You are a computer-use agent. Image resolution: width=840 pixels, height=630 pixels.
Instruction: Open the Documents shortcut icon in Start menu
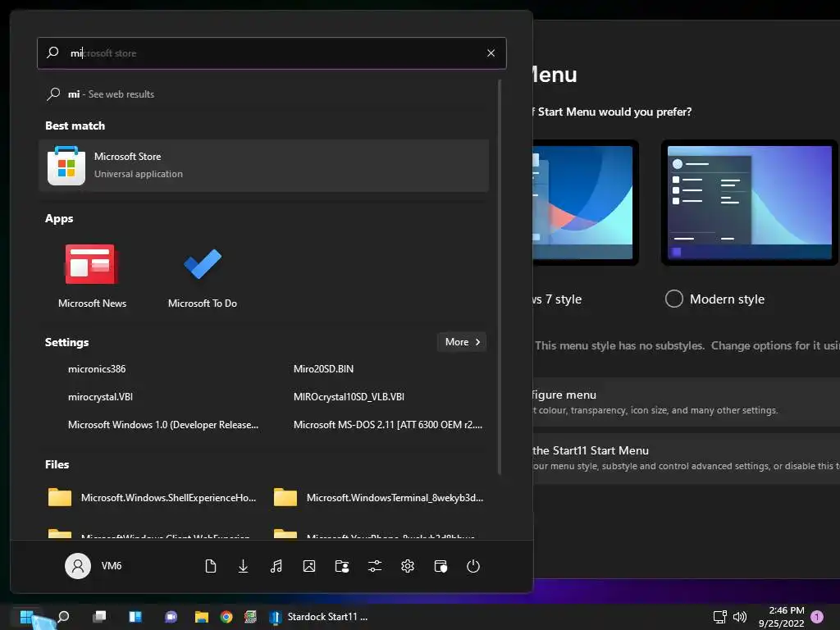211,566
